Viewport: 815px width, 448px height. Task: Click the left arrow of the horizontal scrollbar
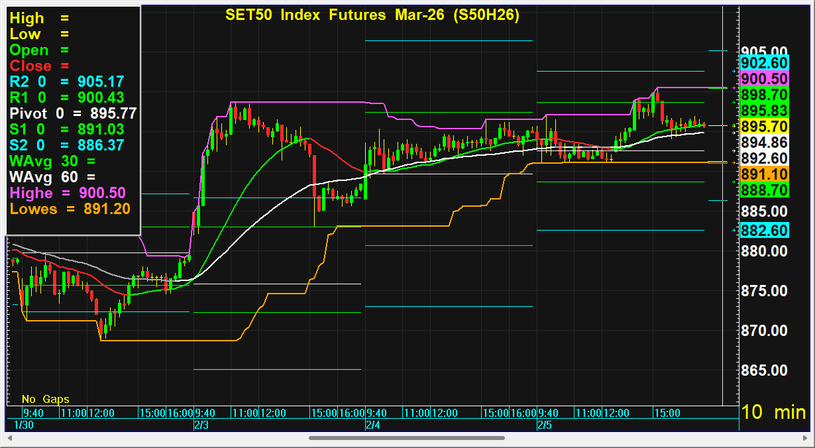tap(9, 437)
